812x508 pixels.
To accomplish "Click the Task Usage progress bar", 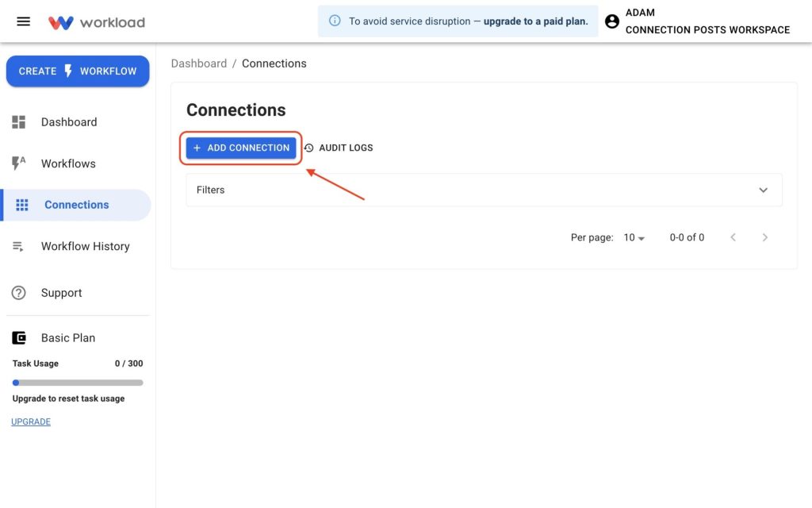I will click(78, 383).
